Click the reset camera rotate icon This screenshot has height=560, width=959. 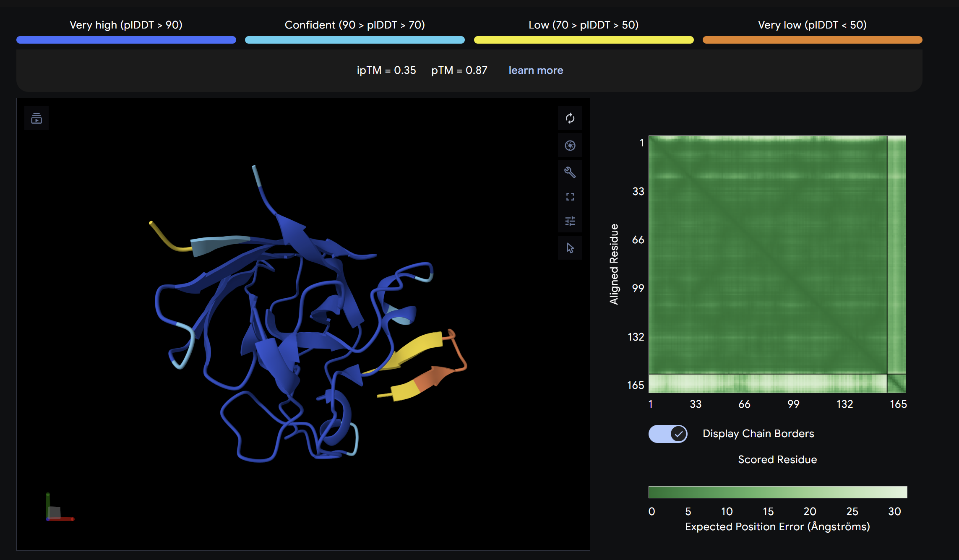(570, 118)
